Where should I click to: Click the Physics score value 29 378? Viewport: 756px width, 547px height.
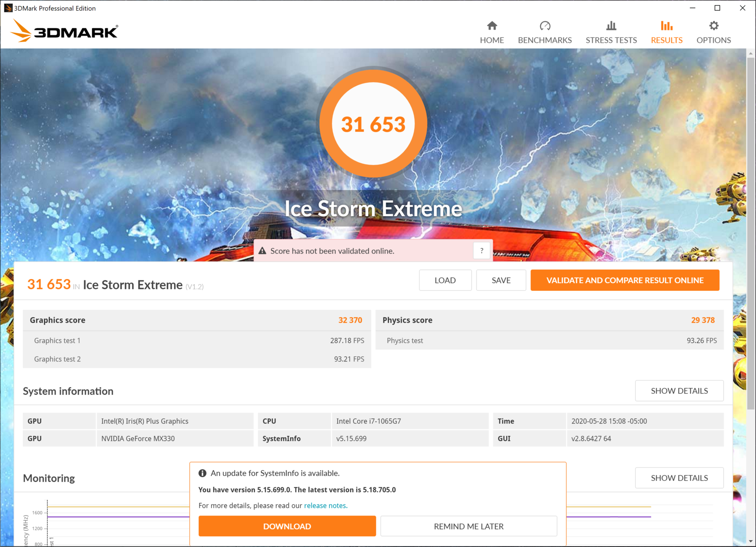coord(703,320)
